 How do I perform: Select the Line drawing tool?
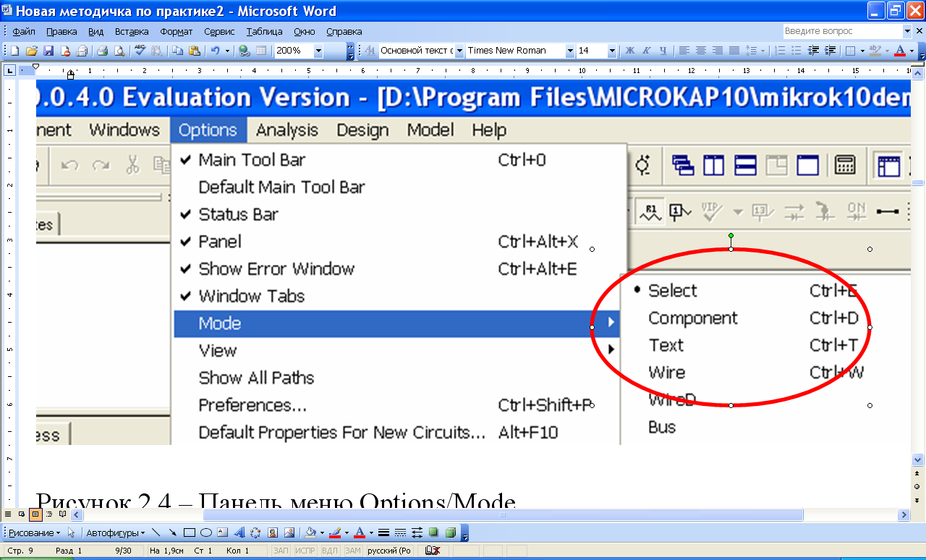coord(156,533)
